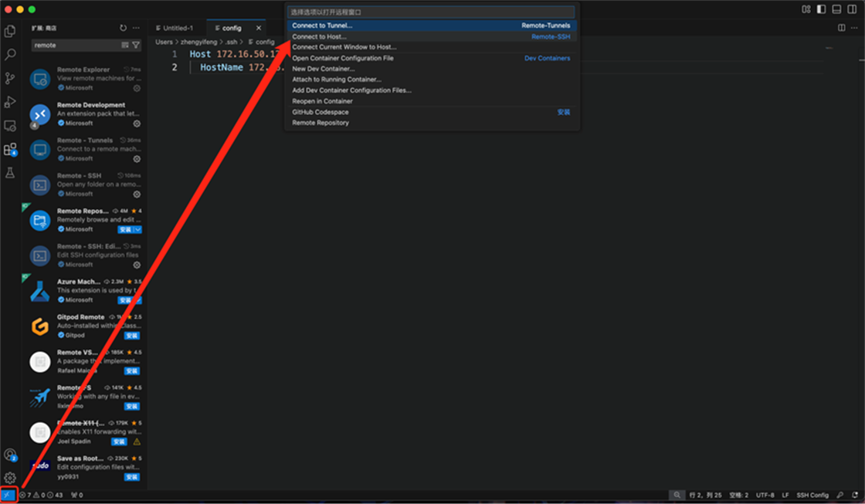
Task: Toggle bottom panel visibility
Action: click(837, 9)
